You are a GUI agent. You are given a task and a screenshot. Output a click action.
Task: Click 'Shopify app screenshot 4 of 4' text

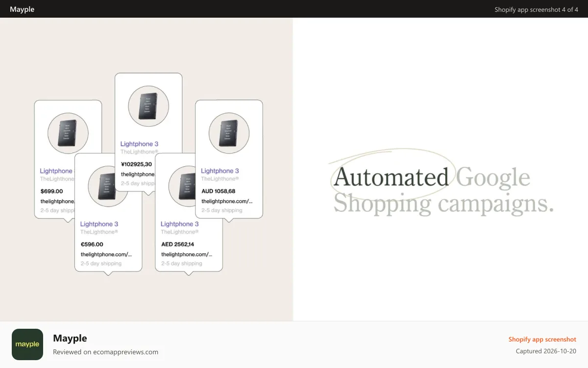pyautogui.click(x=536, y=9)
